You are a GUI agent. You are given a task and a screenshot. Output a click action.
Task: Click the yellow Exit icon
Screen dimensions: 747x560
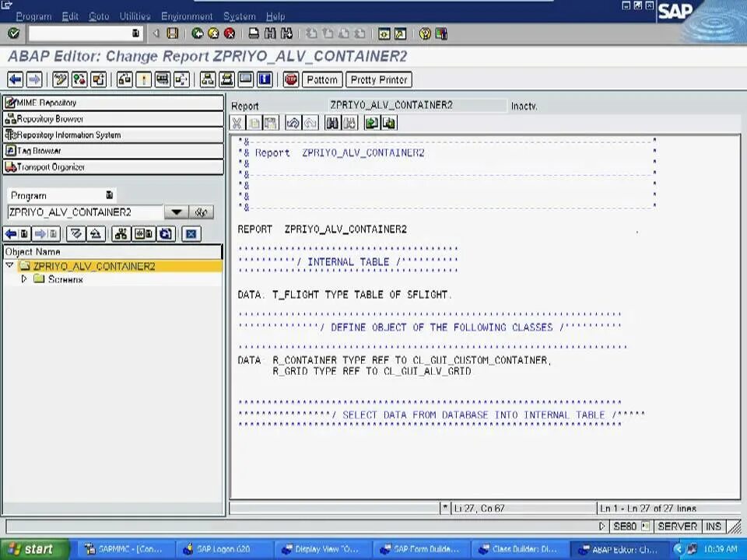[213, 33]
